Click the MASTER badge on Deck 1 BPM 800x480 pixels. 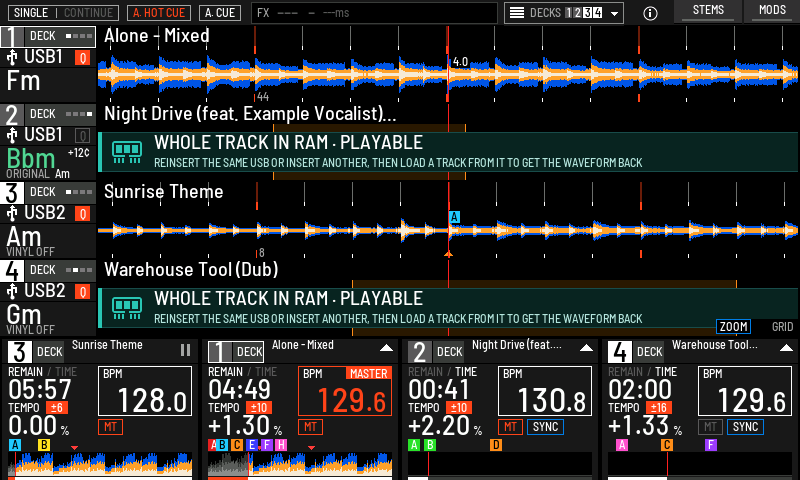[369, 373]
